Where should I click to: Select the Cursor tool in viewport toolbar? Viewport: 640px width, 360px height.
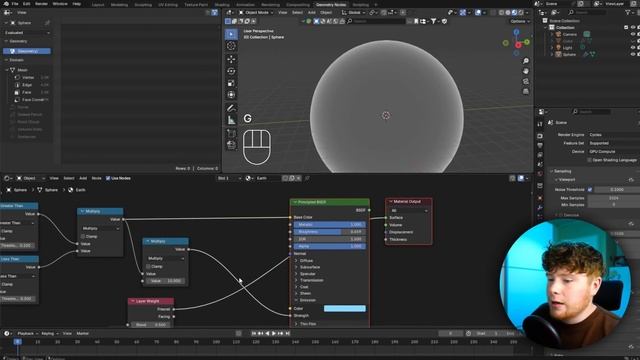pyautogui.click(x=231, y=46)
